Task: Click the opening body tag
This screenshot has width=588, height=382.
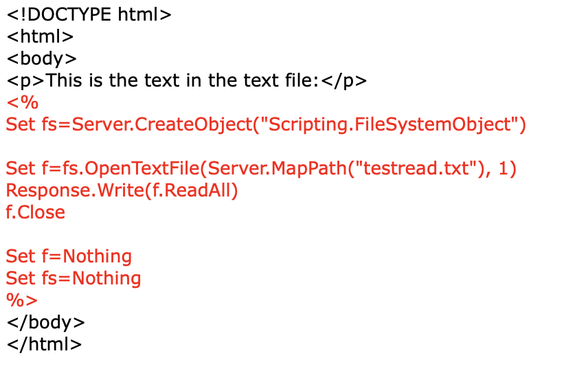Action: (42, 58)
